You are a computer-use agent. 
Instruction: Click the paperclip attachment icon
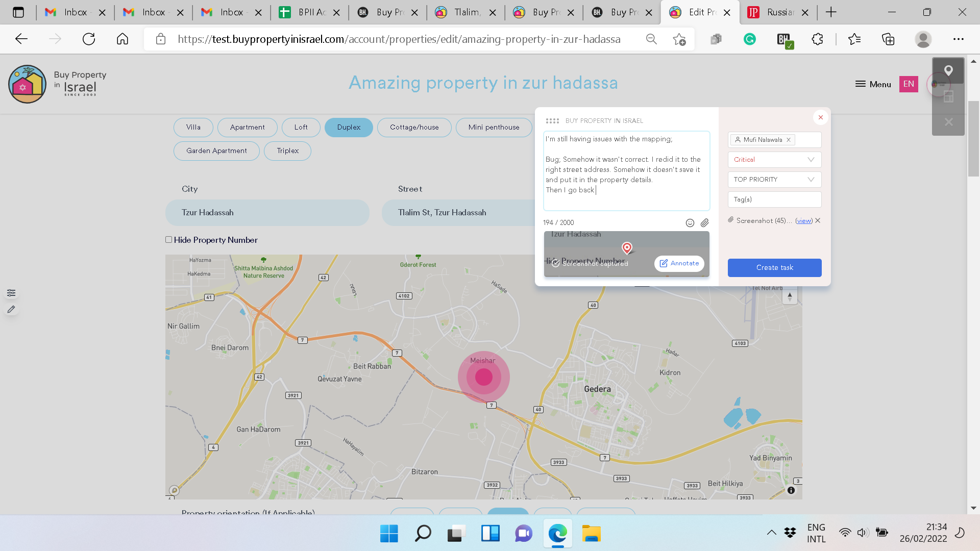pos(704,223)
